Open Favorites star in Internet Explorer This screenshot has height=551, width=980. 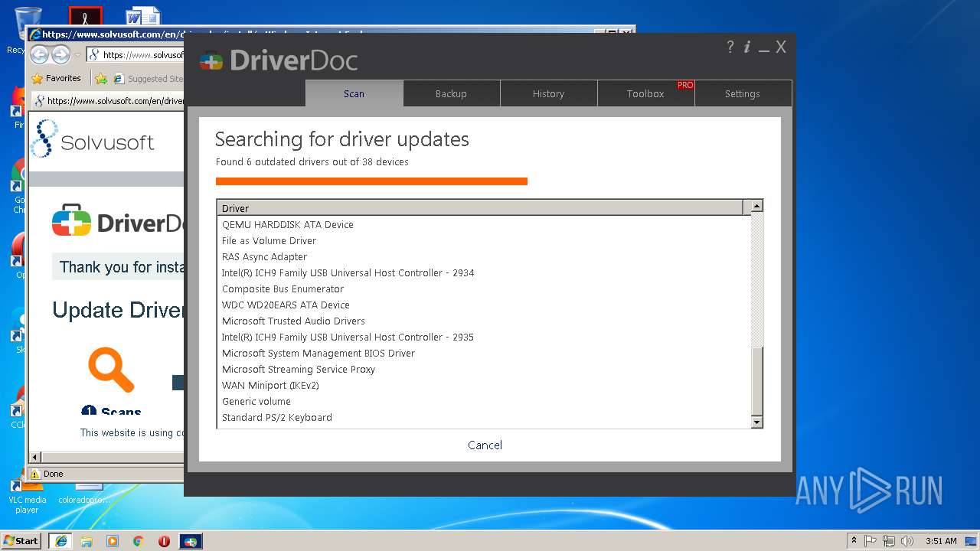tap(56, 78)
